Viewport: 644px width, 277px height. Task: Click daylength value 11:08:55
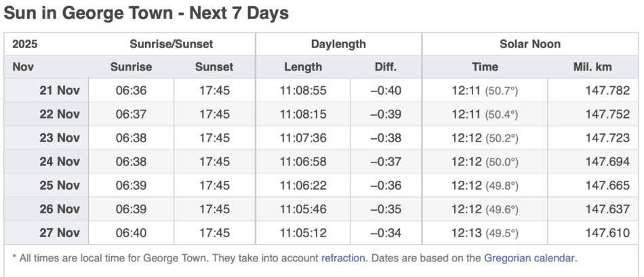[303, 91]
